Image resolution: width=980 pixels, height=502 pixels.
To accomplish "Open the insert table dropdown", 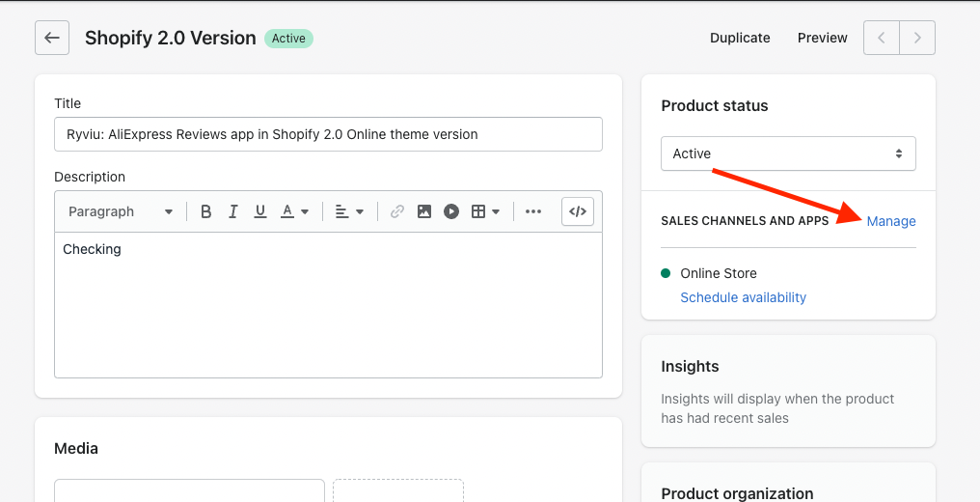I will 485,211.
